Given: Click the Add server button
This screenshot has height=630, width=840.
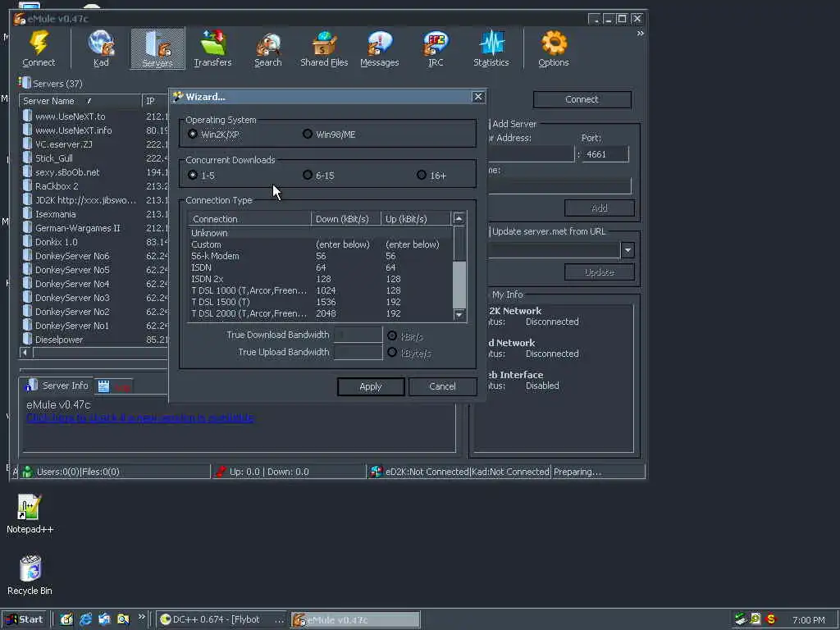Looking at the screenshot, I should [x=600, y=208].
